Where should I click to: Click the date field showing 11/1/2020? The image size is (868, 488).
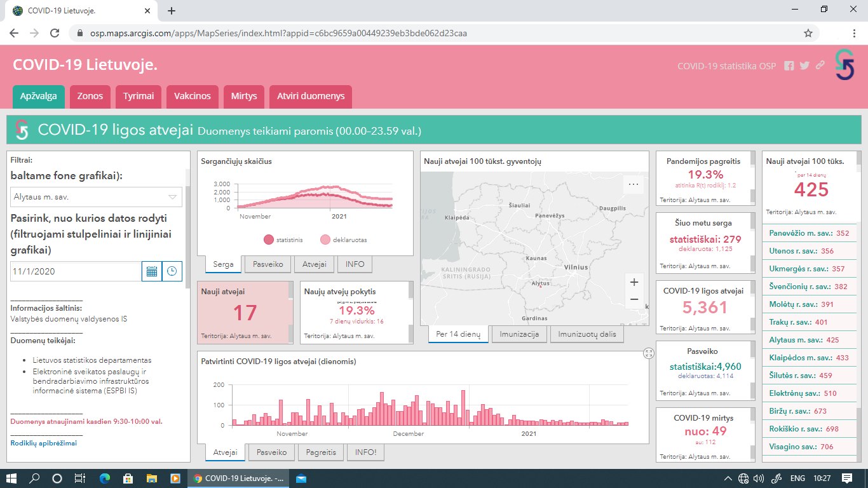click(76, 271)
